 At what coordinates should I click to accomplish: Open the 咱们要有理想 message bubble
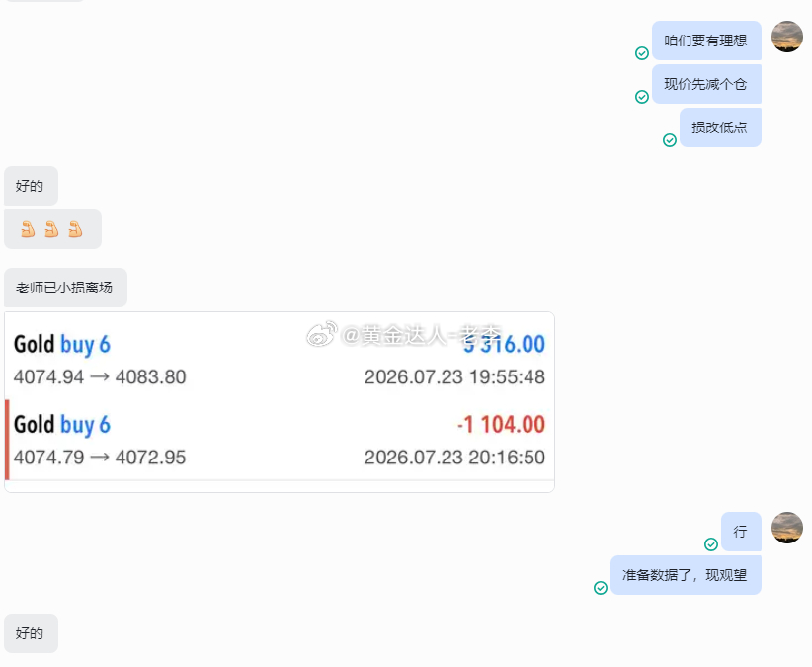706,41
